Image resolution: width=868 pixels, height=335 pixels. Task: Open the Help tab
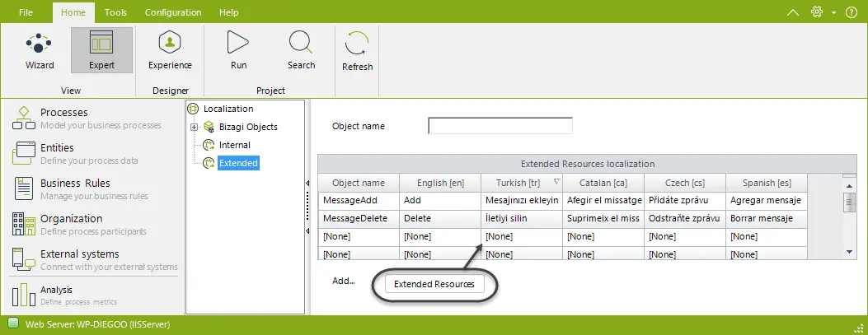click(228, 12)
